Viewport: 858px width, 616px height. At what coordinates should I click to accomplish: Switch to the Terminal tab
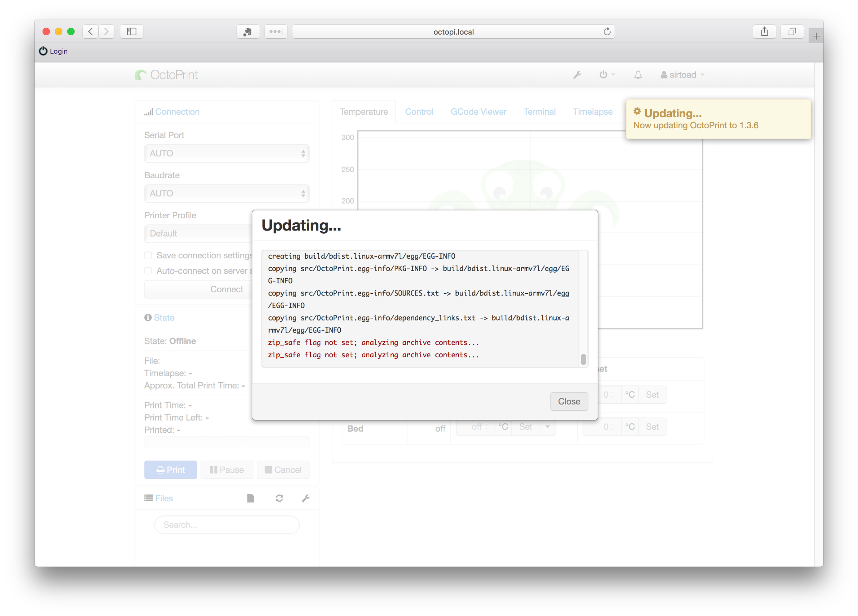pyautogui.click(x=539, y=112)
